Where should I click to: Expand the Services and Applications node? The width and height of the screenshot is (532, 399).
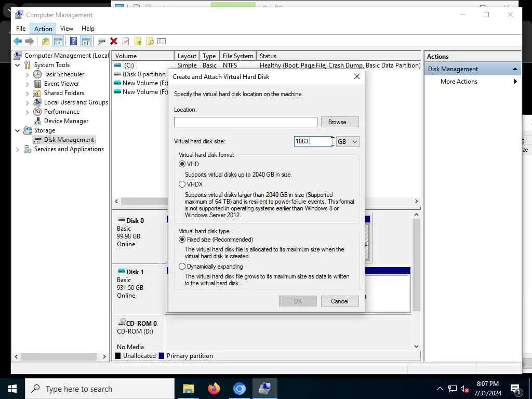point(18,150)
